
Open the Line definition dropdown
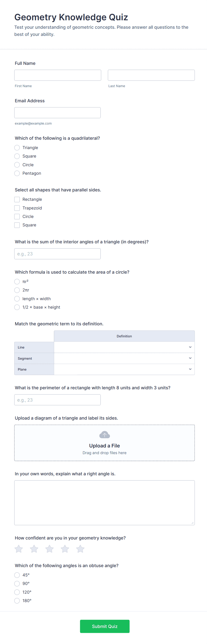(x=124, y=347)
